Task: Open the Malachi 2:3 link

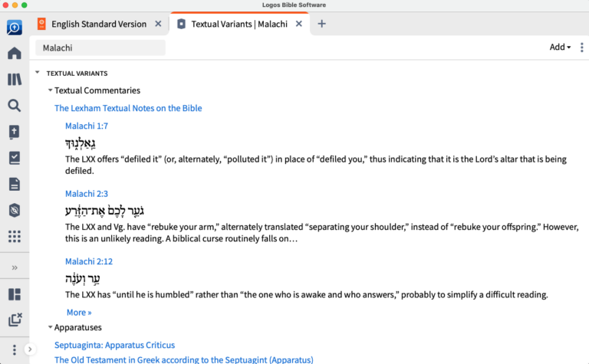Action: coord(87,194)
